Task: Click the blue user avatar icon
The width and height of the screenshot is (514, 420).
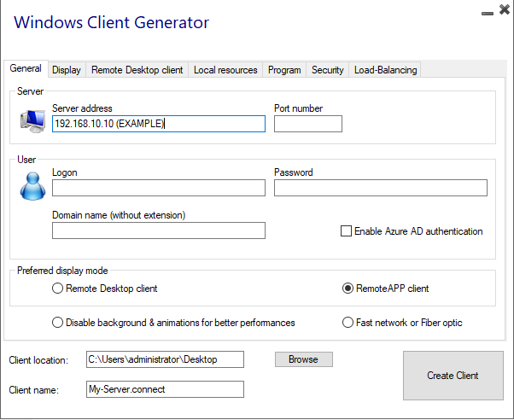Action: tap(32, 185)
